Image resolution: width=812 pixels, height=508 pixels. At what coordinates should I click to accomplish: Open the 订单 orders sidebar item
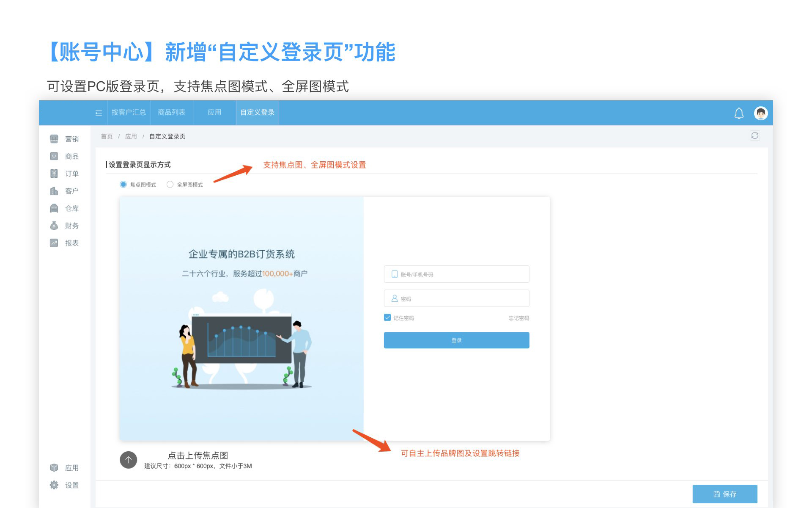(71, 174)
